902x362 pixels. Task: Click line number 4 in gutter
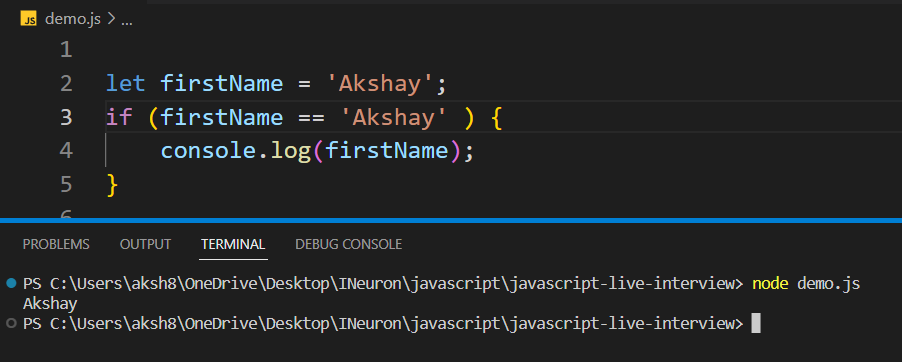click(66, 151)
